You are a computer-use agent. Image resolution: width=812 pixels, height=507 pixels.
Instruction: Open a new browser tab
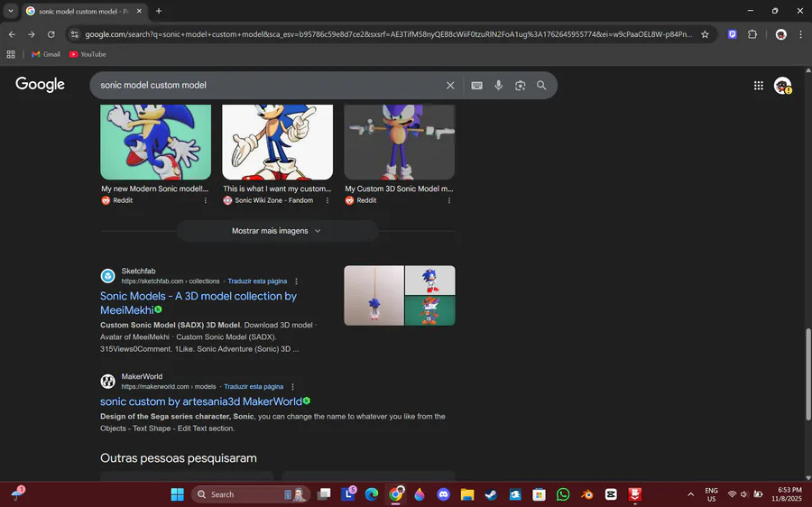pos(159,11)
